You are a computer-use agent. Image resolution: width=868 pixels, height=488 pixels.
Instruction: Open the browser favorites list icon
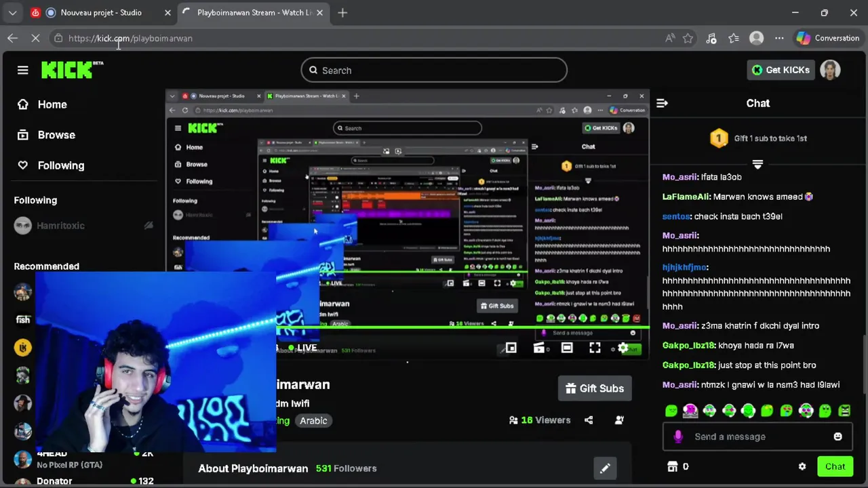(734, 38)
